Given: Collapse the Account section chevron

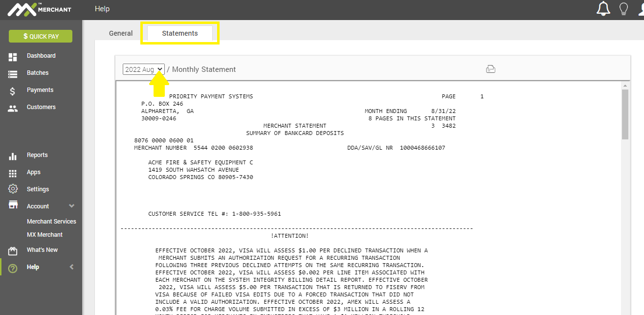Looking at the screenshot, I should pos(71,206).
